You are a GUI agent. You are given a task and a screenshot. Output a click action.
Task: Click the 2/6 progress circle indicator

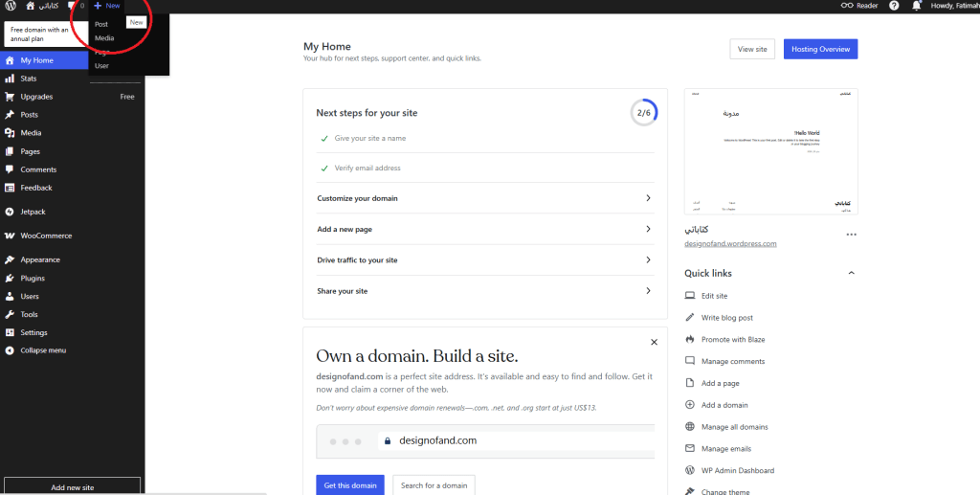pos(644,112)
